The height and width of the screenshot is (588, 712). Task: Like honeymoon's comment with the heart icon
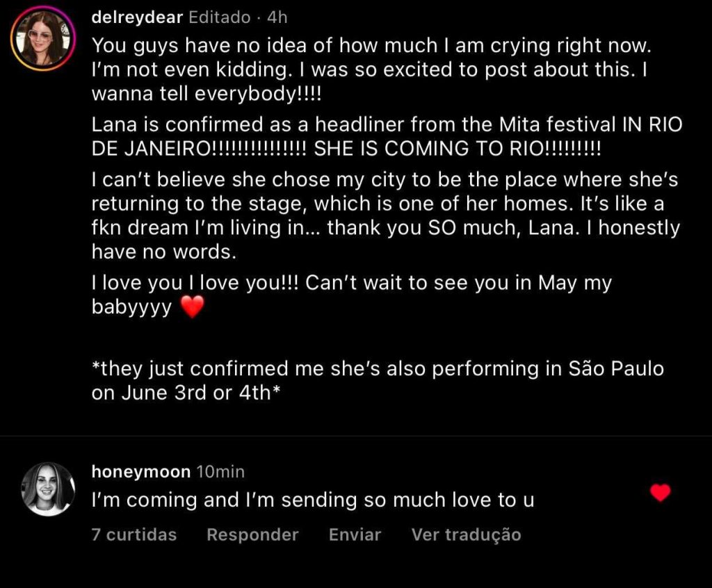[660, 493]
